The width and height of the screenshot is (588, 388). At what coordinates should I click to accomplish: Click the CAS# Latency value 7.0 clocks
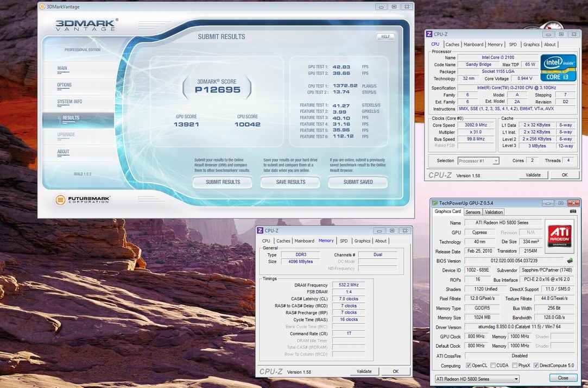349,299
